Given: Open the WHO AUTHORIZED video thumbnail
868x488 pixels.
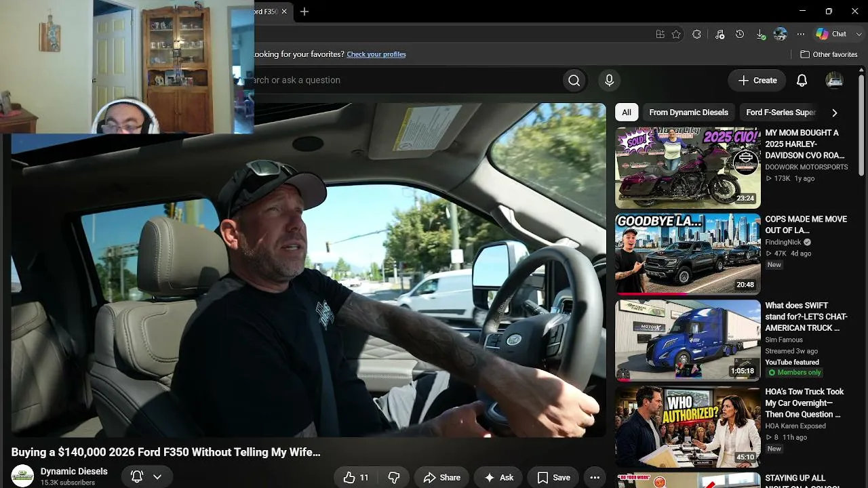Looking at the screenshot, I should tap(688, 427).
